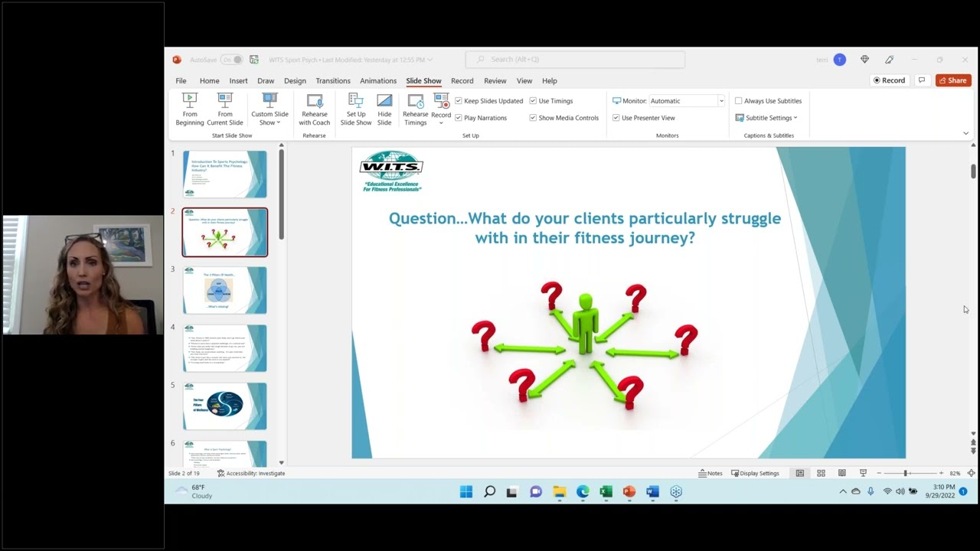Click zoom out minus button
Screen dimensions: 980x551
point(878,473)
